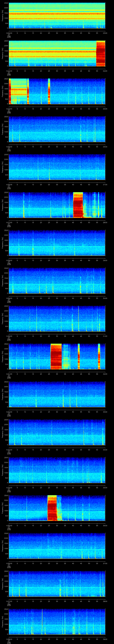Click the 6:32:00 start time label
This screenshot has height=644, width=114.
(x=9, y=412)
